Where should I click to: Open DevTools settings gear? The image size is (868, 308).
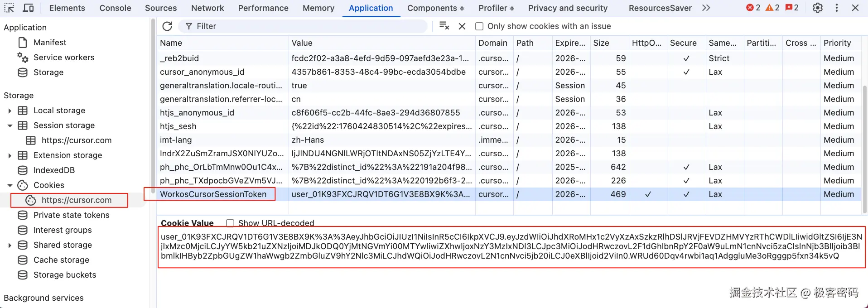pos(818,8)
